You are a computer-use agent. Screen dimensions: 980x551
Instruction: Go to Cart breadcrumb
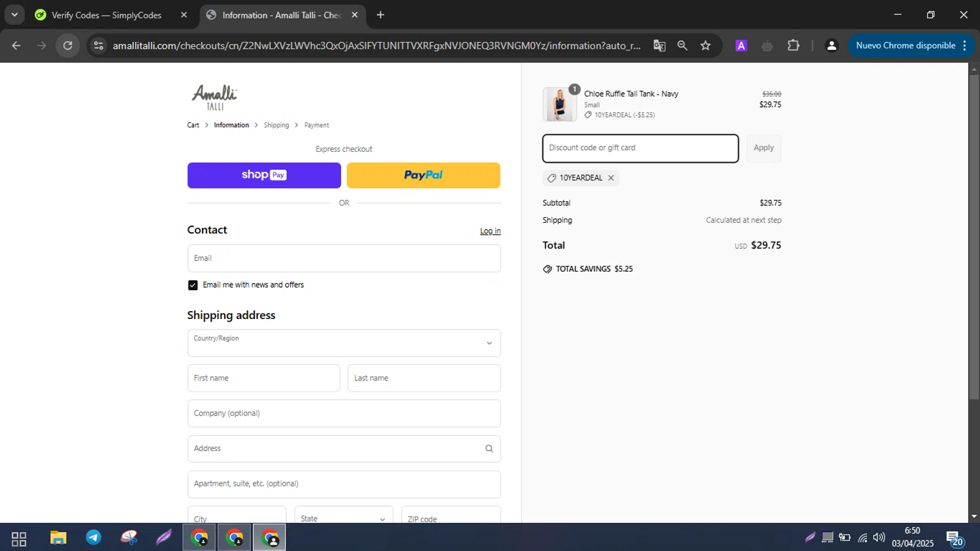pyautogui.click(x=193, y=125)
